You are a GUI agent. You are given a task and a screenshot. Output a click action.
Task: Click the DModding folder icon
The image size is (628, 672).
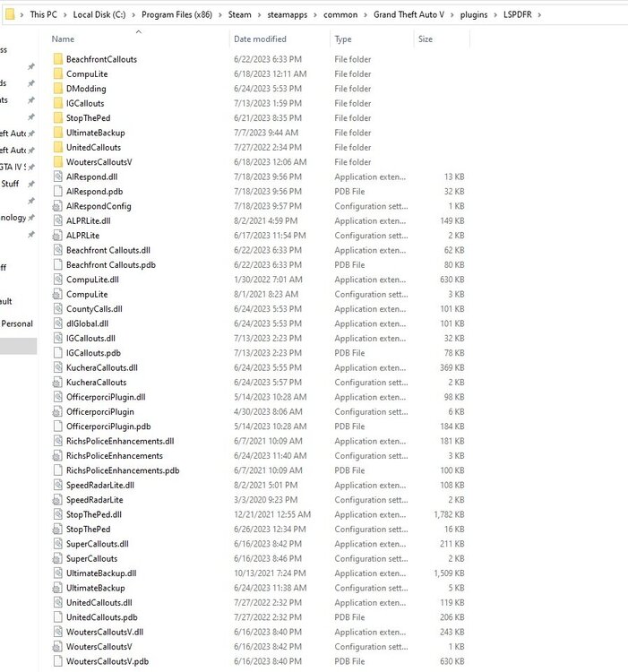[x=58, y=89]
